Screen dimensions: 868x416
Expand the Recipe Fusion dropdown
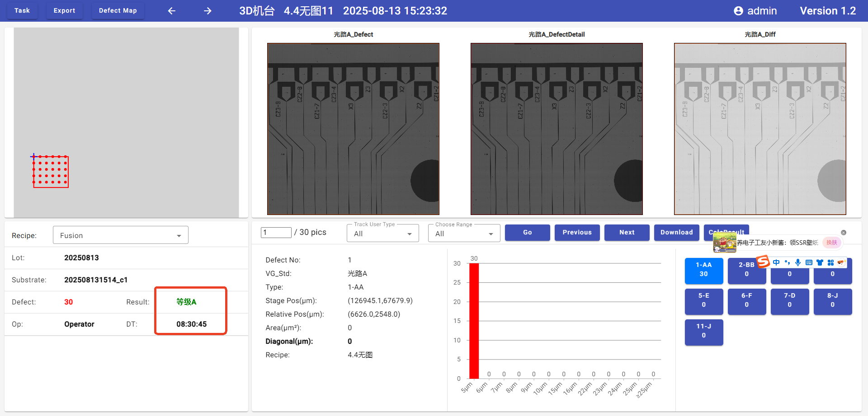[x=121, y=235]
